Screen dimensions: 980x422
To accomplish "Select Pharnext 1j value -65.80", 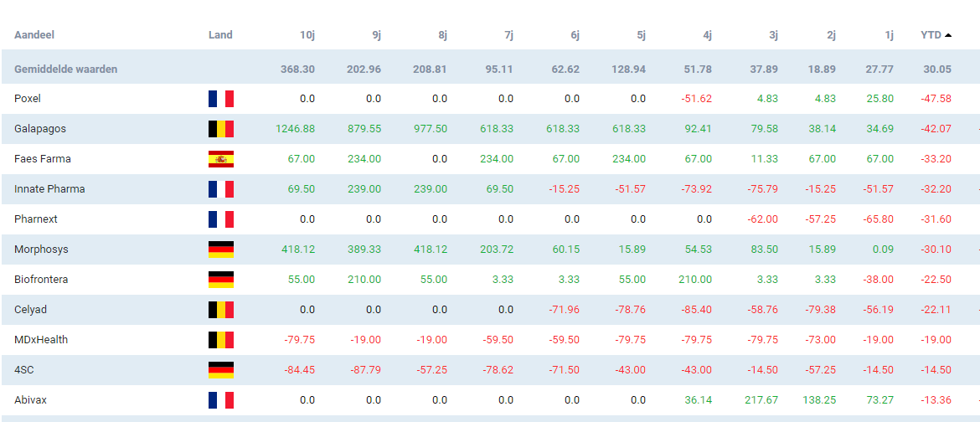I will pos(878,219).
